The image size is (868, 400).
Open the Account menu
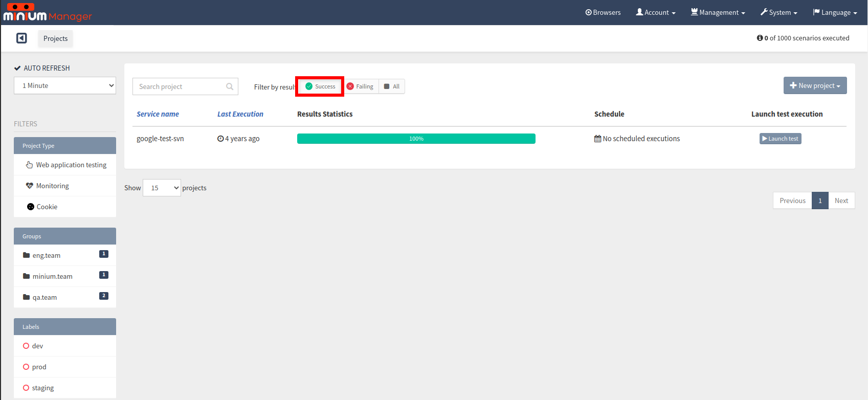656,12
